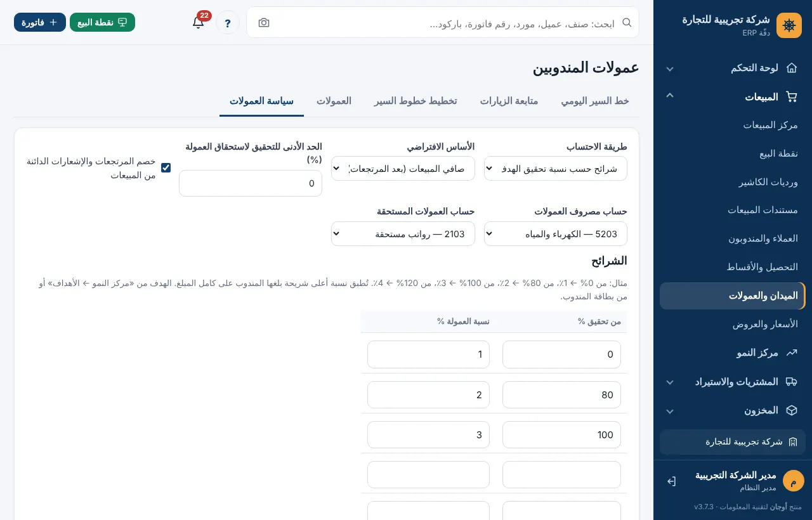
Task: Click the من تحقيق field with value 100
Action: (x=561, y=434)
